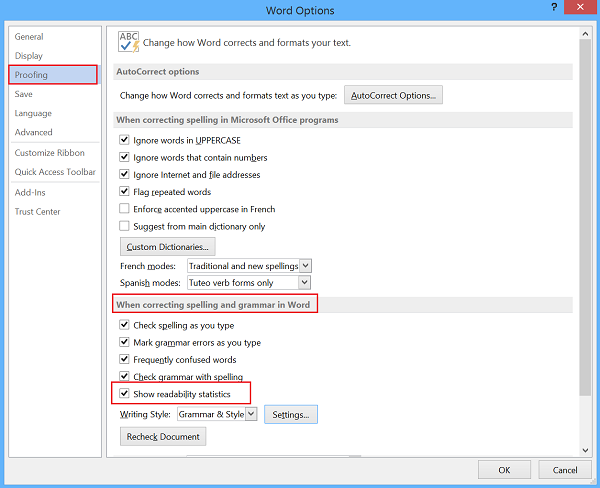600x488 pixels.
Task: Uncheck Flag repeated words
Action: 124,191
